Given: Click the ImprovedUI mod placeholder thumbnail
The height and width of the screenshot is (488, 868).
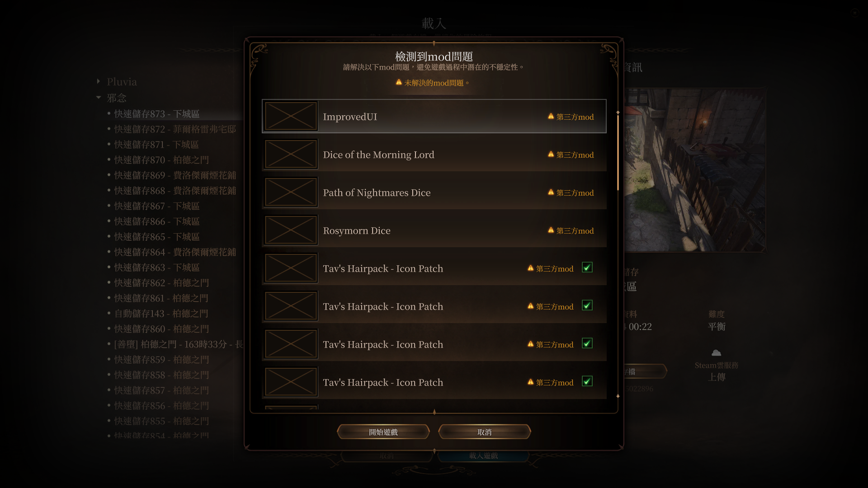Looking at the screenshot, I should pos(291,116).
